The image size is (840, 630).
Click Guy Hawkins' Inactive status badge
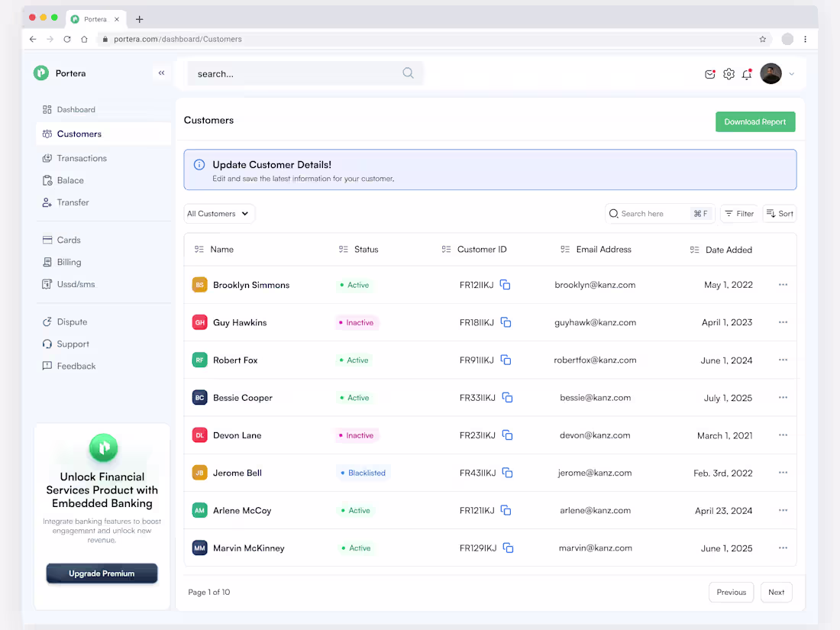[357, 322]
